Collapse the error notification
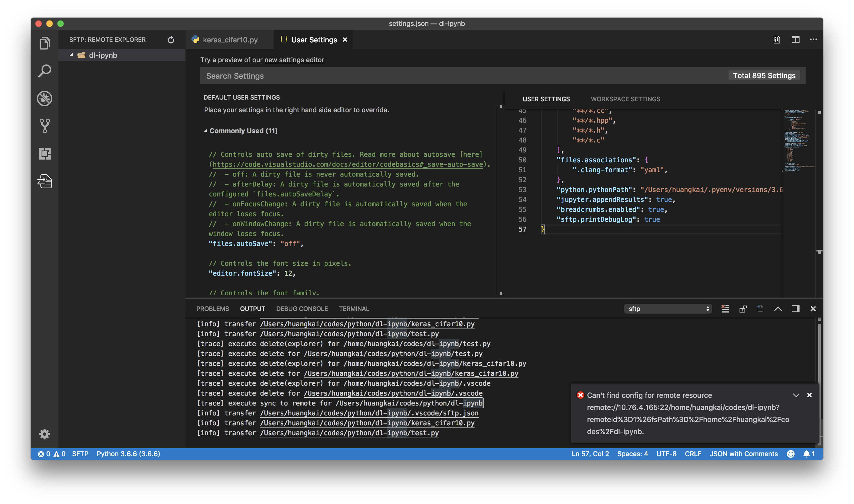 796,395
